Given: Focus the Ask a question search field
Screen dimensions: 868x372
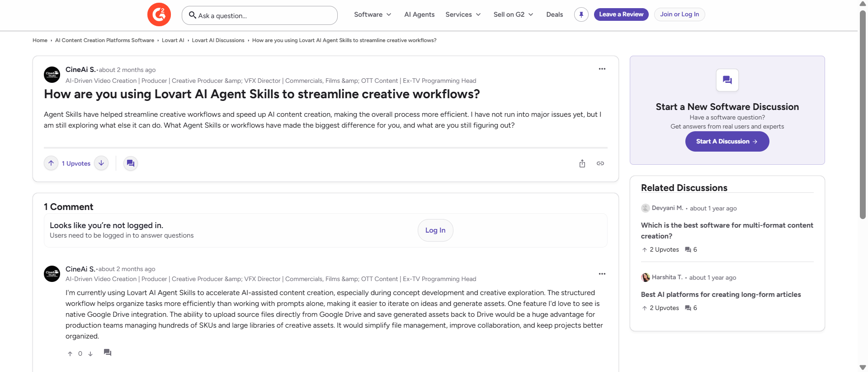Looking at the screenshot, I should pos(259,15).
